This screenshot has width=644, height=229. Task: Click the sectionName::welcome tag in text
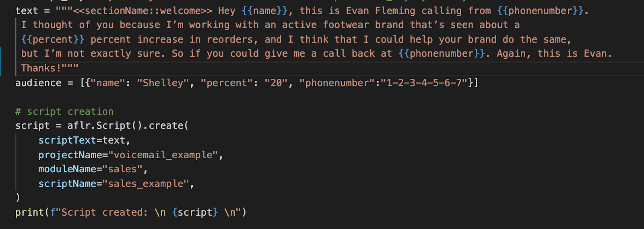[x=142, y=11]
